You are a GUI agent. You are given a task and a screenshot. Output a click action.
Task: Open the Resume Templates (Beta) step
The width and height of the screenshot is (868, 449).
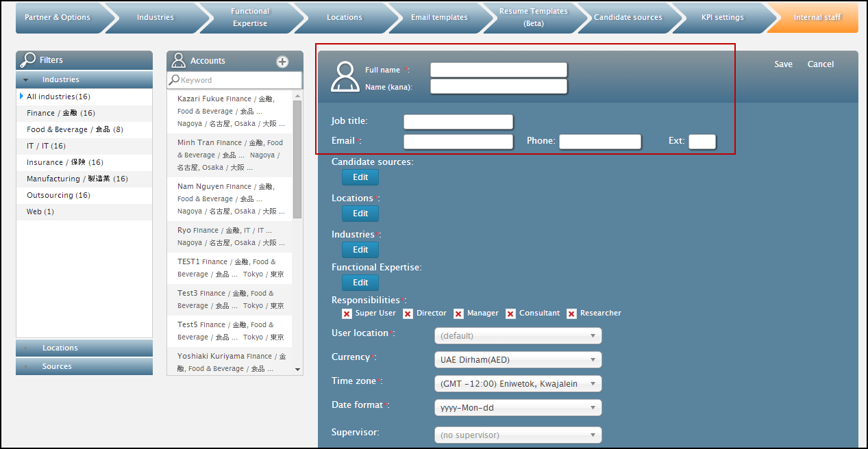tap(534, 17)
